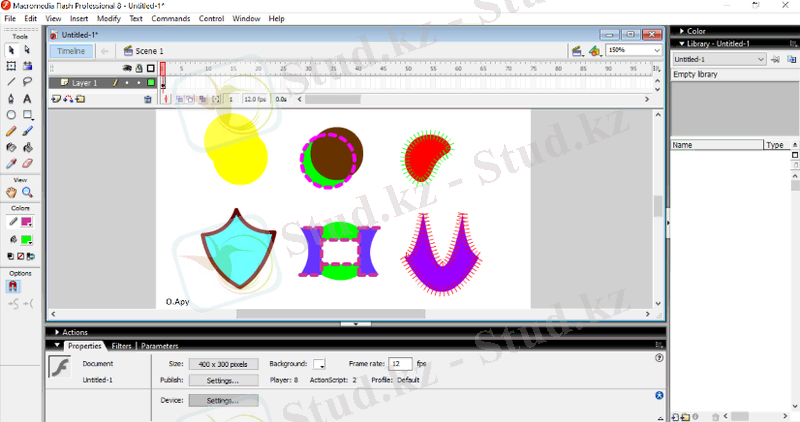Viewport: 800px width, 422px height.
Task: Click the Publish Settings button
Action: [x=223, y=380]
